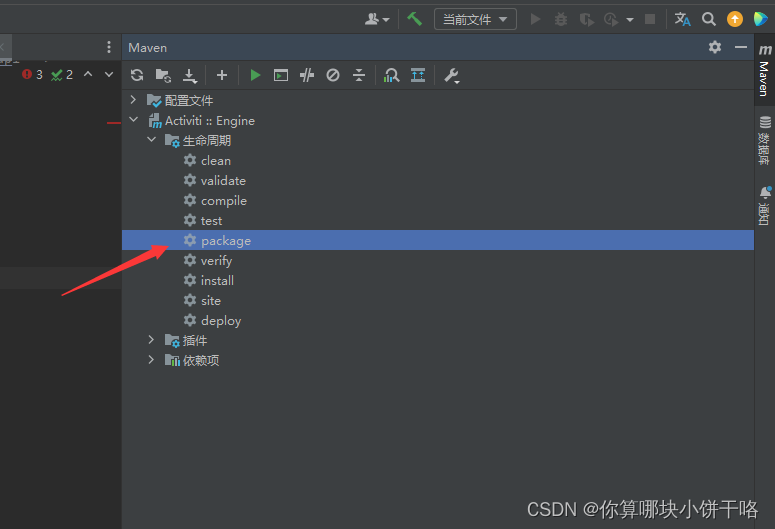Open the 当前文件 run configuration dropdown
775x529 pixels.
click(475, 19)
